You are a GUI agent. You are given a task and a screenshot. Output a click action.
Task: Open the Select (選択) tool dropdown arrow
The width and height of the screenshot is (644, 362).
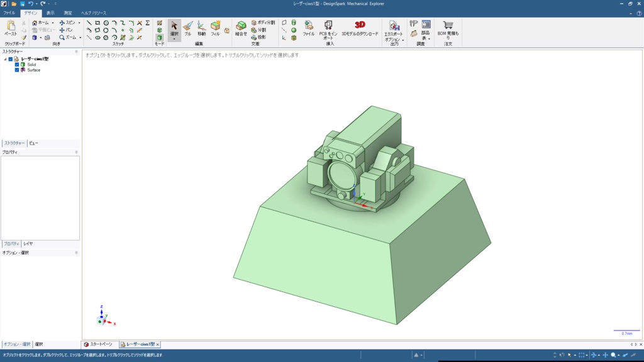point(174,40)
